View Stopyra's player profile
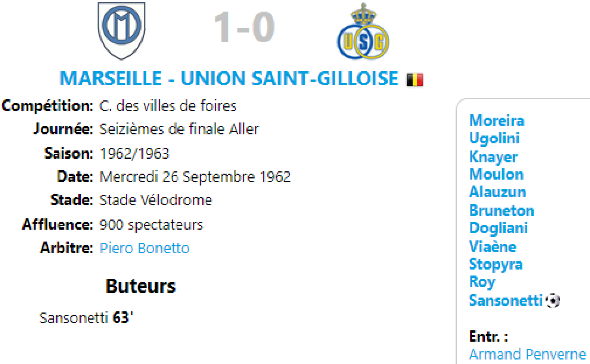The height and width of the screenshot is (364, 590). (496, 264)
